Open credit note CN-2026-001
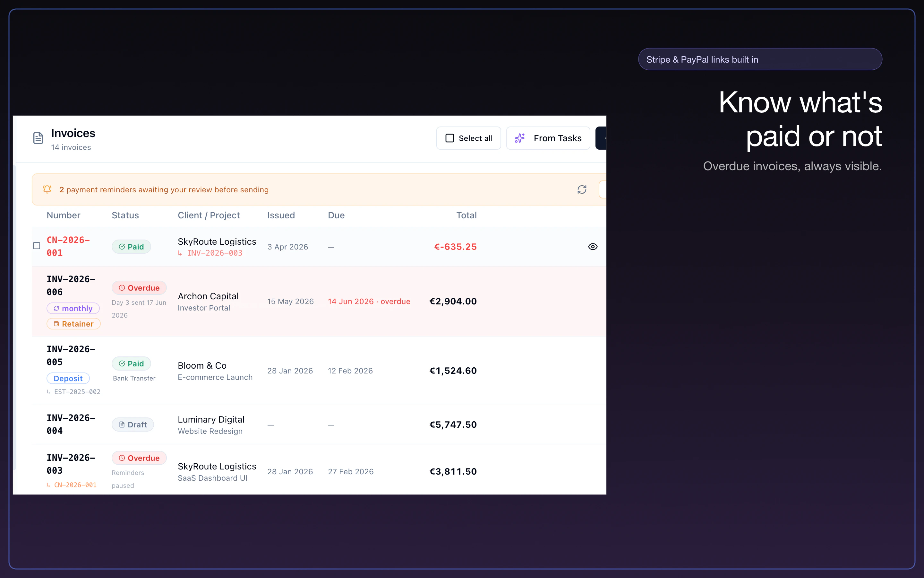 pyautogui.click(x=68, y=246)
